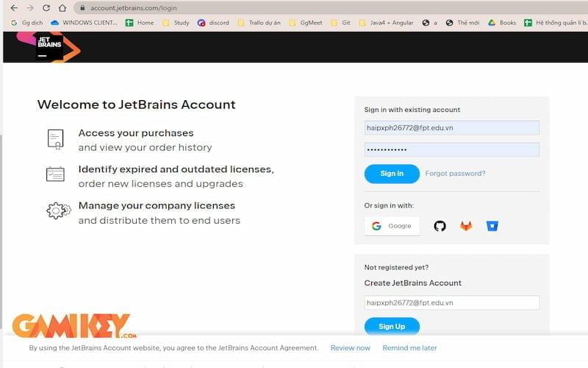Open the Study bookmarks folder
The height and width of the screenshot is (368, 588).
176,23
